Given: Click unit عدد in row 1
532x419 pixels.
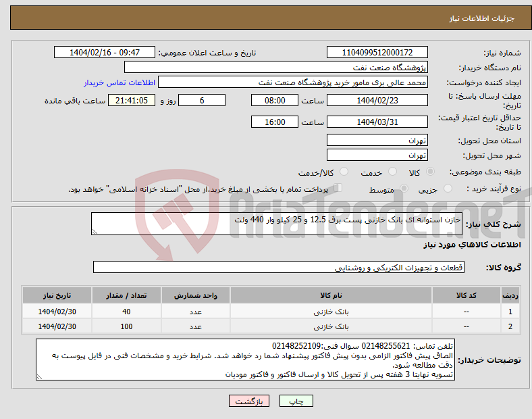Looking at the screenshot, I should tap(196, 312).
